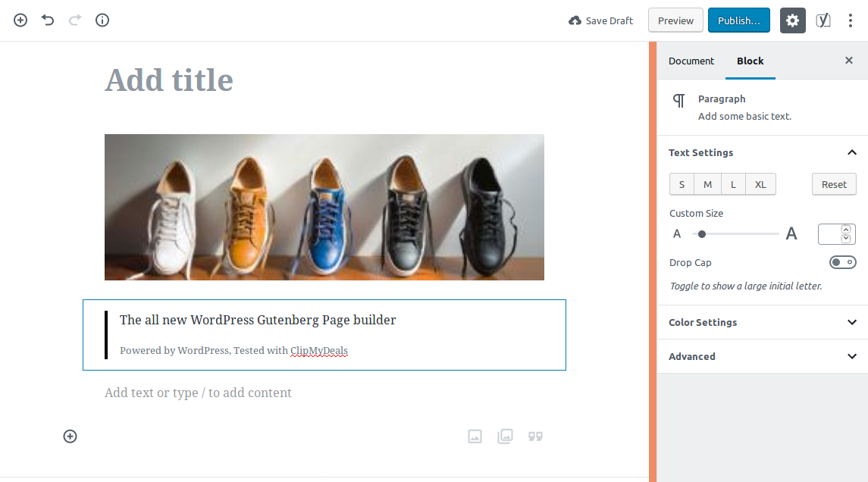Close the settings sidebar with X

click(x=848, y=61)
